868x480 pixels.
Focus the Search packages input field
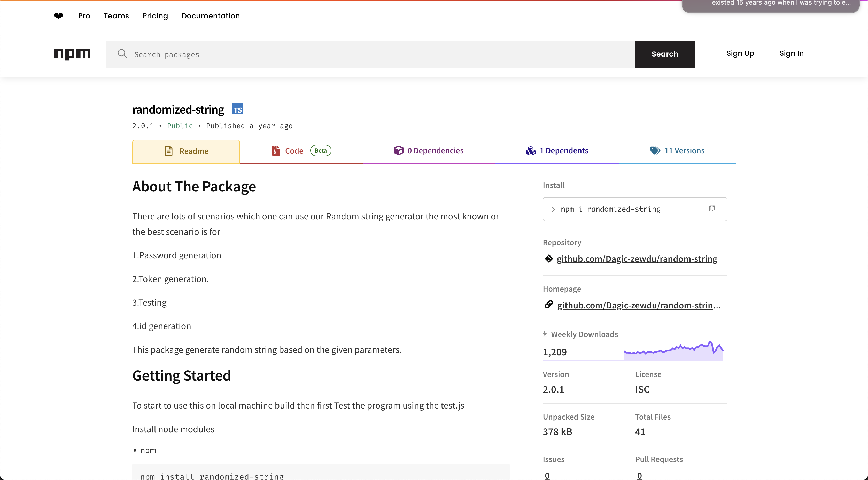coord(371,54)
